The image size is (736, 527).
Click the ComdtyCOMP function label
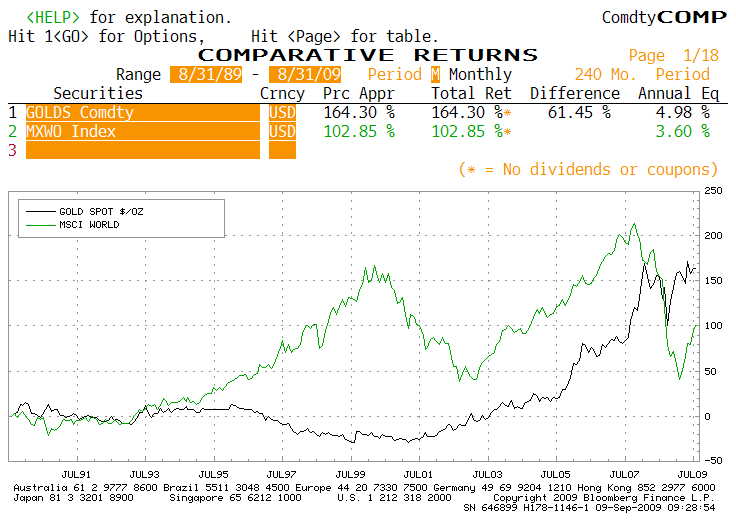[x=664, y=17]
